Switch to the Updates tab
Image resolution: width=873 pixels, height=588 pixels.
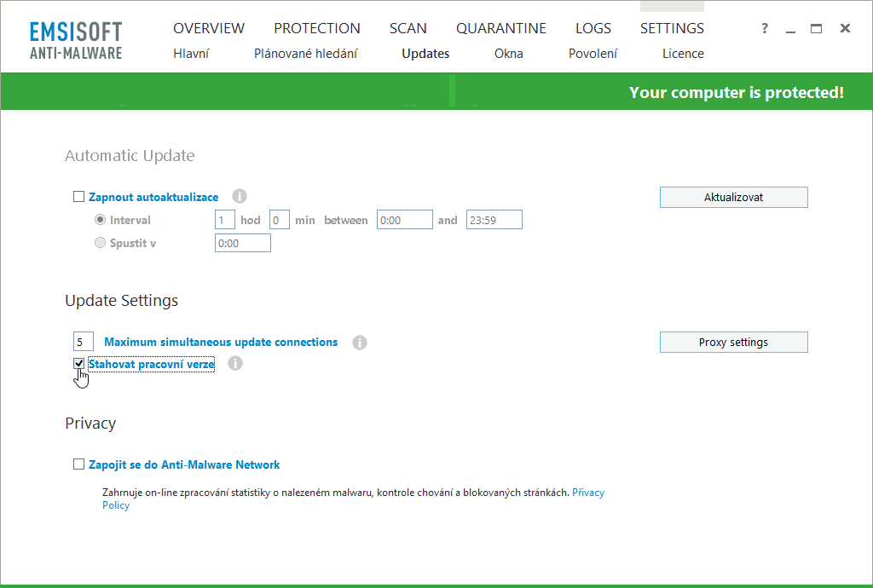(x=425, y=54)
